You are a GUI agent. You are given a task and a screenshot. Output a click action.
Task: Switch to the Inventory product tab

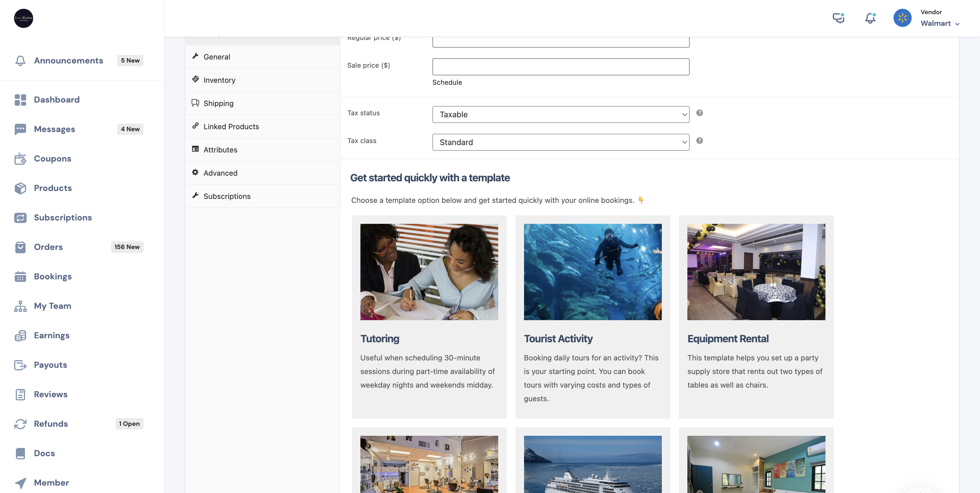click(x=263, y=80)
